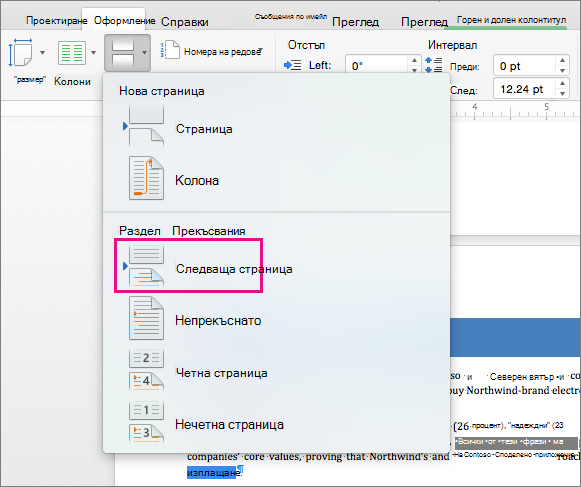581x487 pixels.
Task: Switch to the Оформление tab
Action: [x=124, y=20]
